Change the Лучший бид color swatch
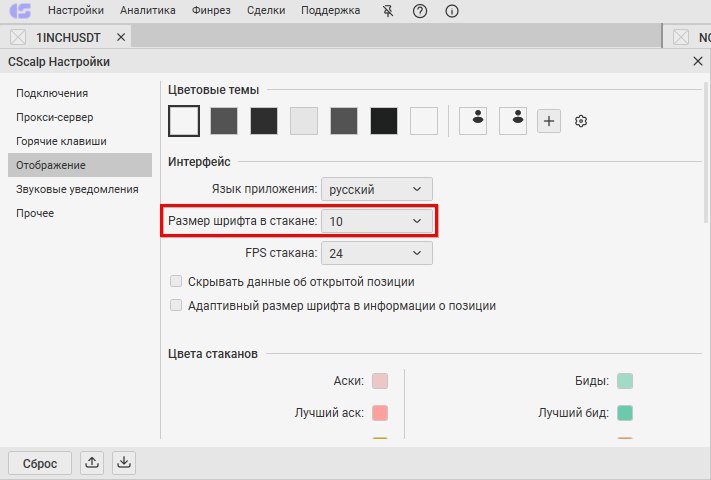 625,413
